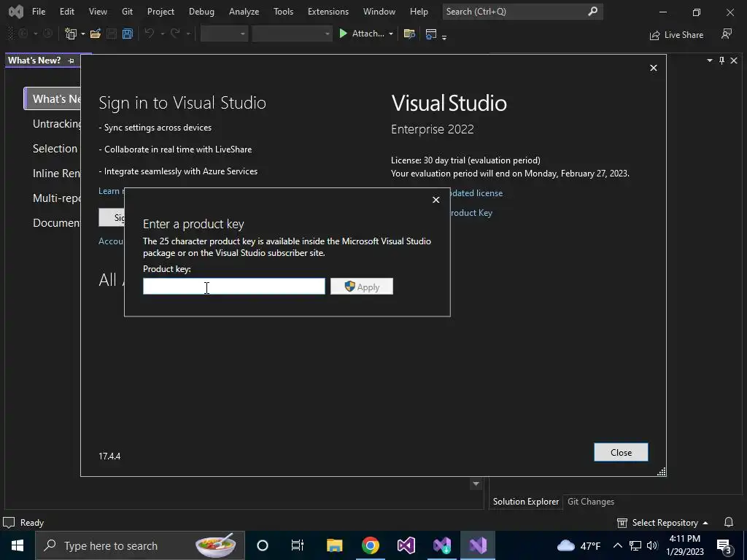Pin the What's New tab
The image size is (747, 560).
coord(71,61)
